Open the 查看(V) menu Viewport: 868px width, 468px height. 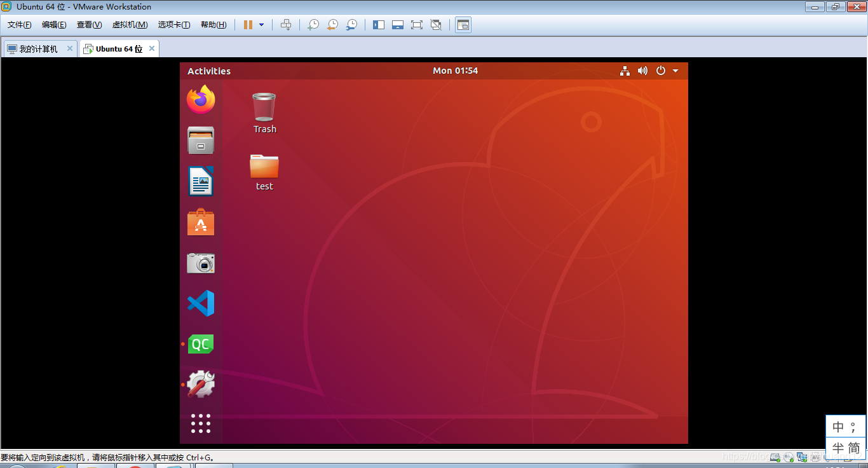point(89,25)
